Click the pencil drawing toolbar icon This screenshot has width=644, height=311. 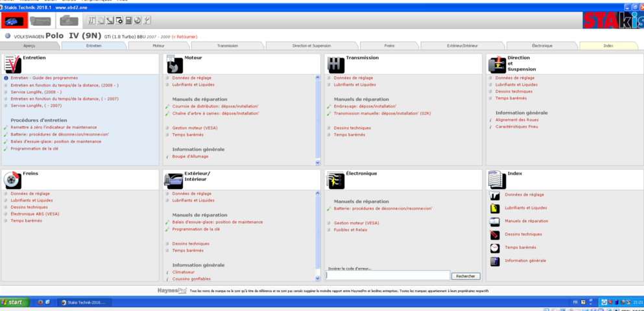110,20
